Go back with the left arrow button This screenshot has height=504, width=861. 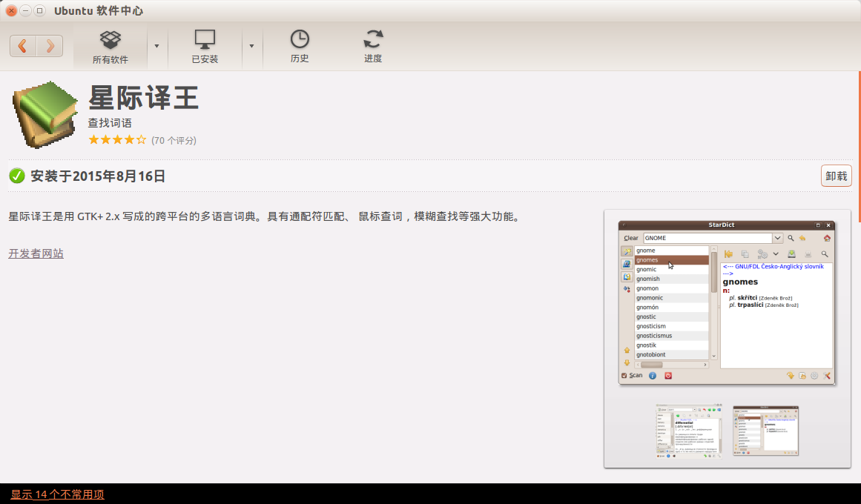point(23,45)
